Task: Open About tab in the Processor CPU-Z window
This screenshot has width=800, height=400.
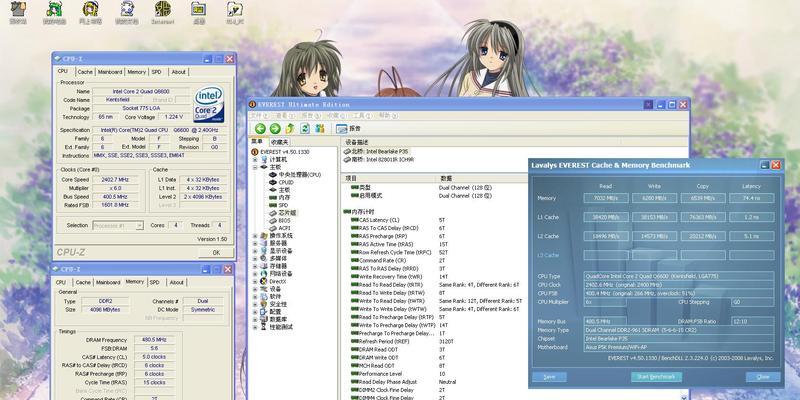Action: tap(178, 72)
